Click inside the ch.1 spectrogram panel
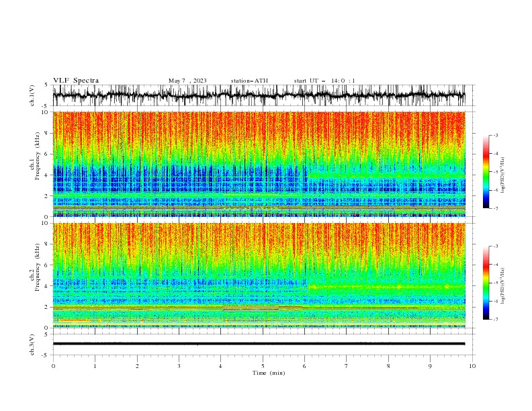Screen dimensions: 532x411 259,164
